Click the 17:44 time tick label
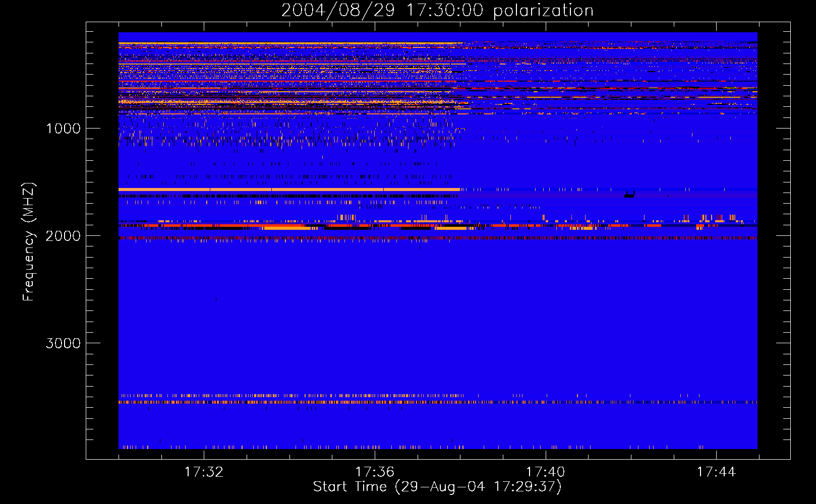This screenshot has height=504, width=816. (716, 472)
